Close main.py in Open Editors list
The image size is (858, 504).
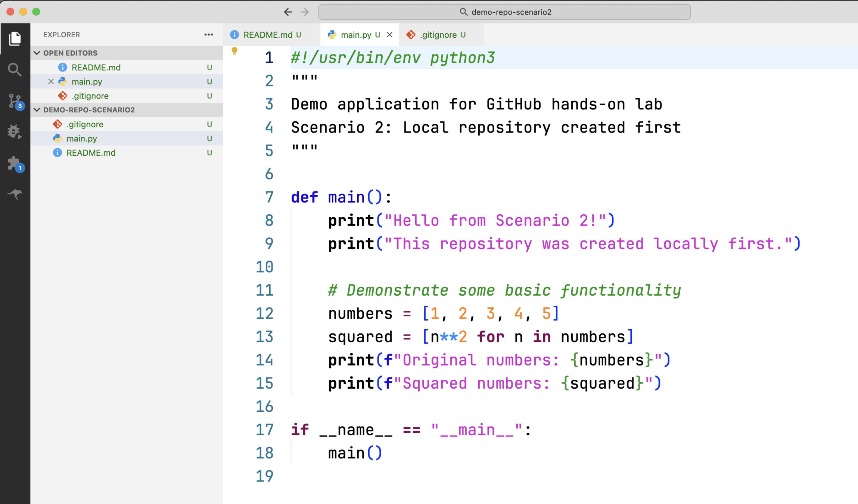point(51,81)
